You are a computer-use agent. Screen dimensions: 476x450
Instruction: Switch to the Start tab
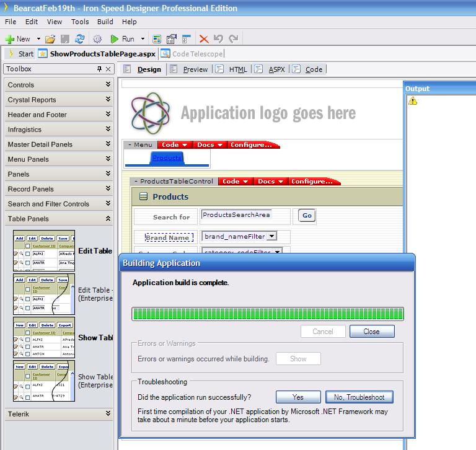tap(21, 54)
